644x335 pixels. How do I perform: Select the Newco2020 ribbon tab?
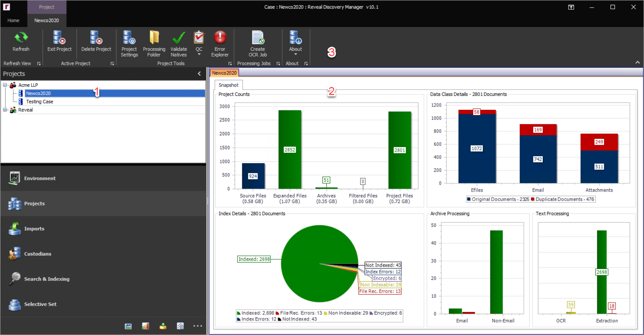pos(47,20)
